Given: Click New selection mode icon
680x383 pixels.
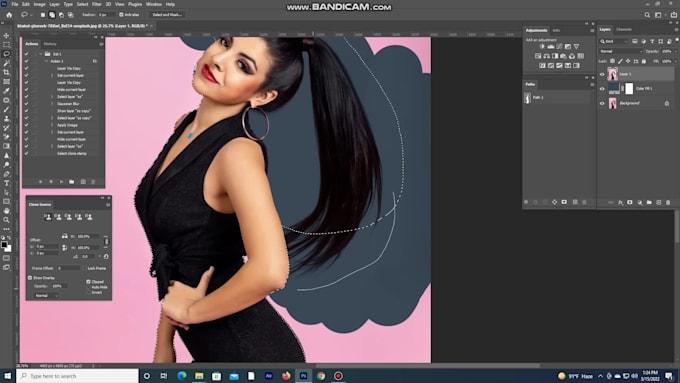Looking at the screenshot, I should pyautogui.click(x=42, y=15).
